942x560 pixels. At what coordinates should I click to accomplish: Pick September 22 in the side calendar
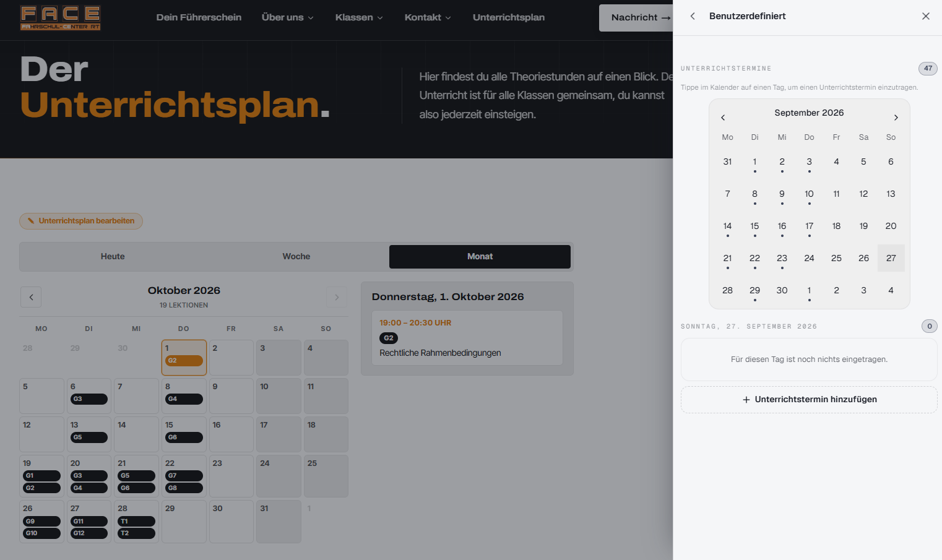pos(754,259)
